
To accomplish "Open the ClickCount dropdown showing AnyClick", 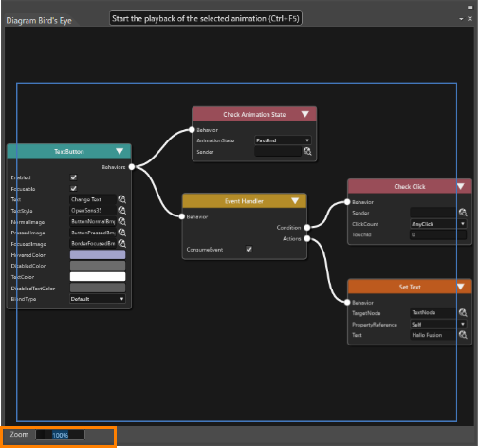I will point(438,224).
